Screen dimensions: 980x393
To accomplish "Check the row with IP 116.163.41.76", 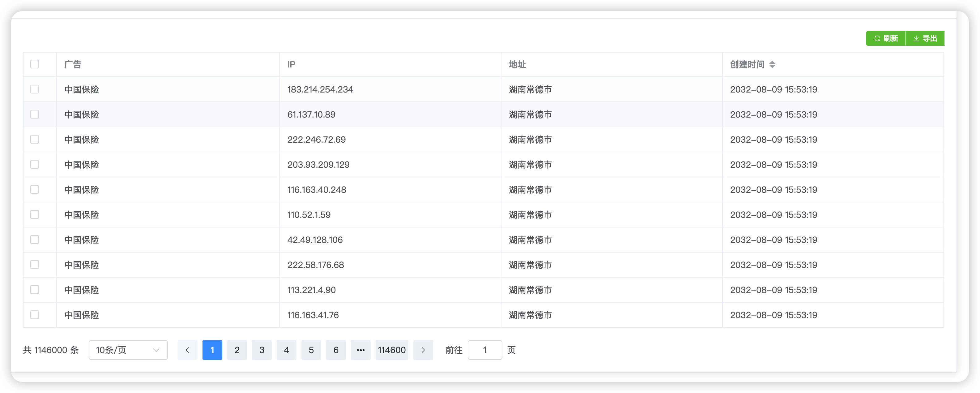I will pos(35,314).
